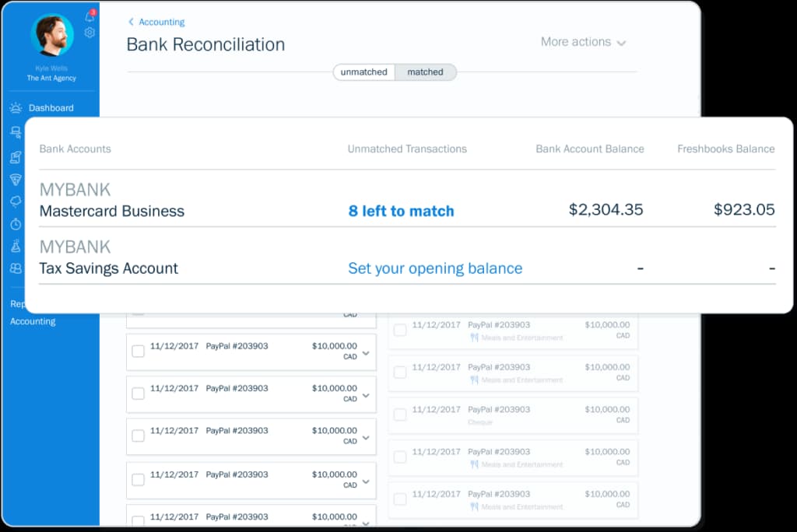This screenshot has height=532, width=797.
Task: Click the Accounting breadcrumb link
Action: pos(162,22)
